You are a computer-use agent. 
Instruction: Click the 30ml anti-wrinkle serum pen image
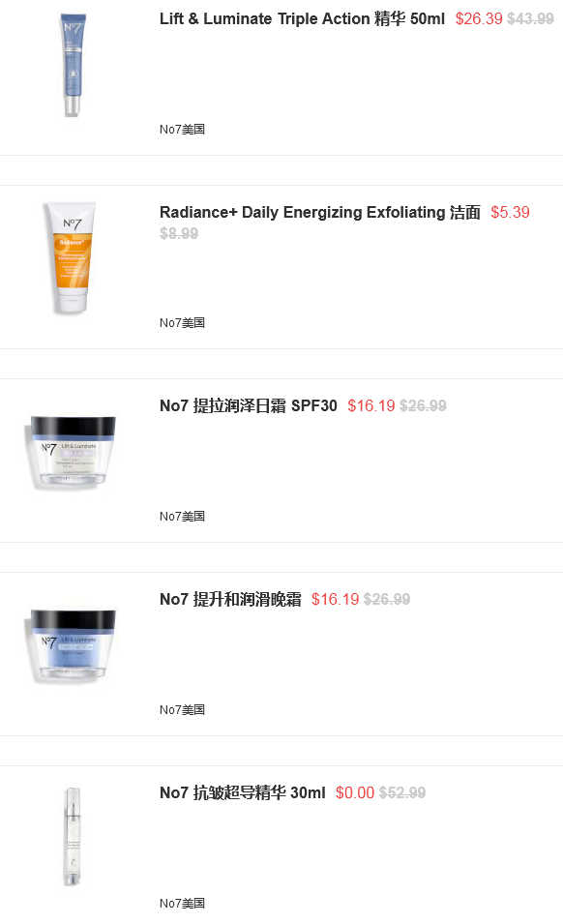coord(72,836)
